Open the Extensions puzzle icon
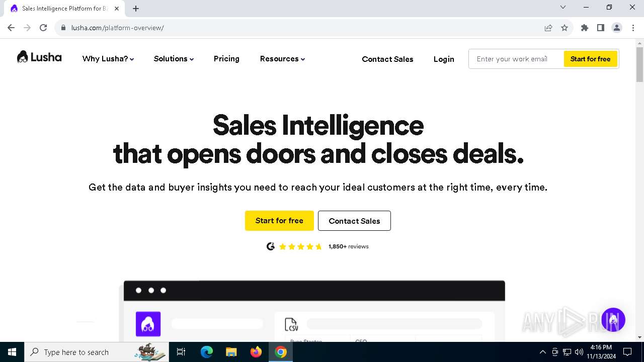This screenshot has width=644, height=362. [x=585, y=28]
